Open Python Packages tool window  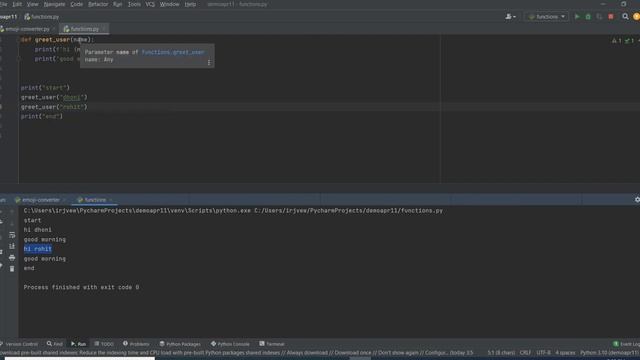click(x=180, y=344)
